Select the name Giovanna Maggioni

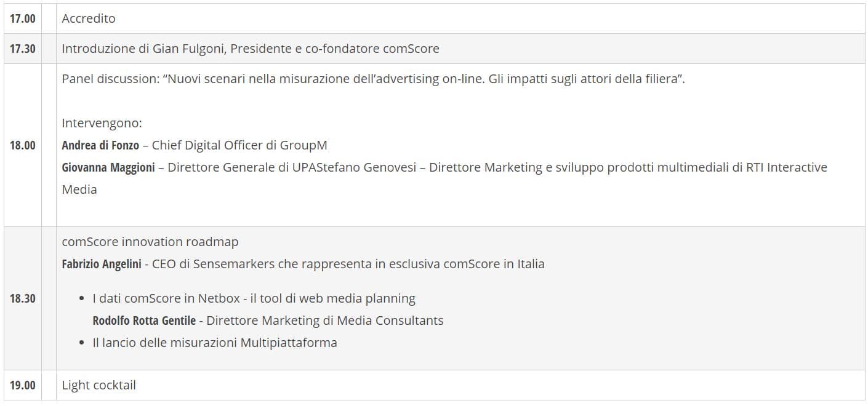(x=108, y=167)
